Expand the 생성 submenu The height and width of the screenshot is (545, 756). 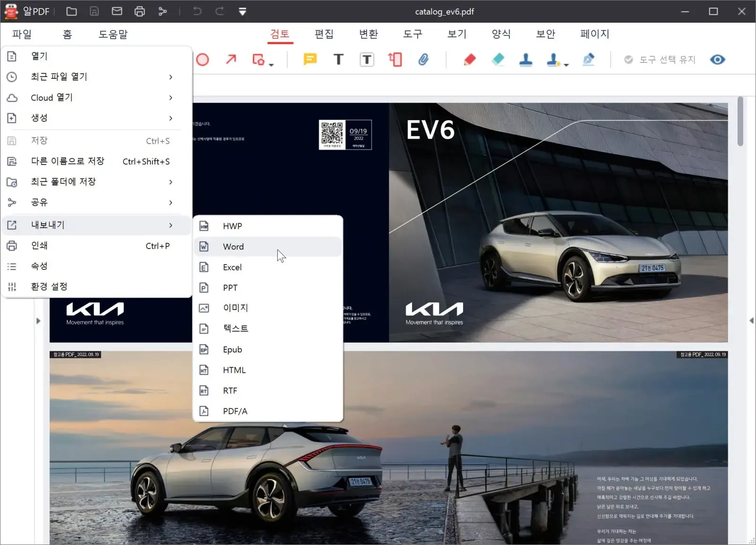(96, 118)
